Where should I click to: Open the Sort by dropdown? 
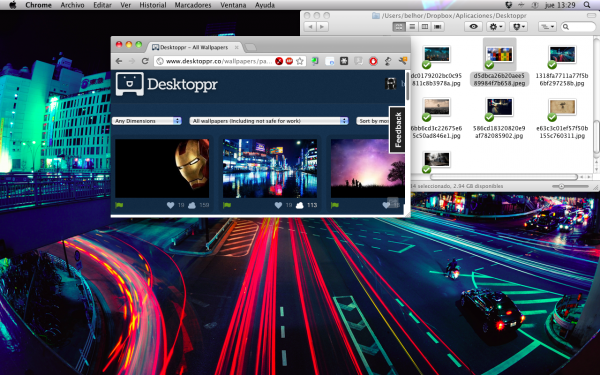pyautogui.click(x=373, y=121)
